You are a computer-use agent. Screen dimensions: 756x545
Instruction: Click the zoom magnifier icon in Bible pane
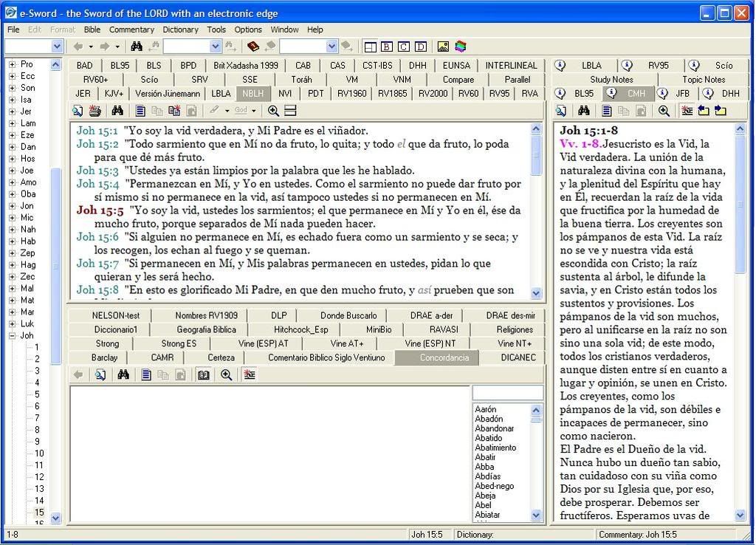pyautogui.click(x=273, y=111)
